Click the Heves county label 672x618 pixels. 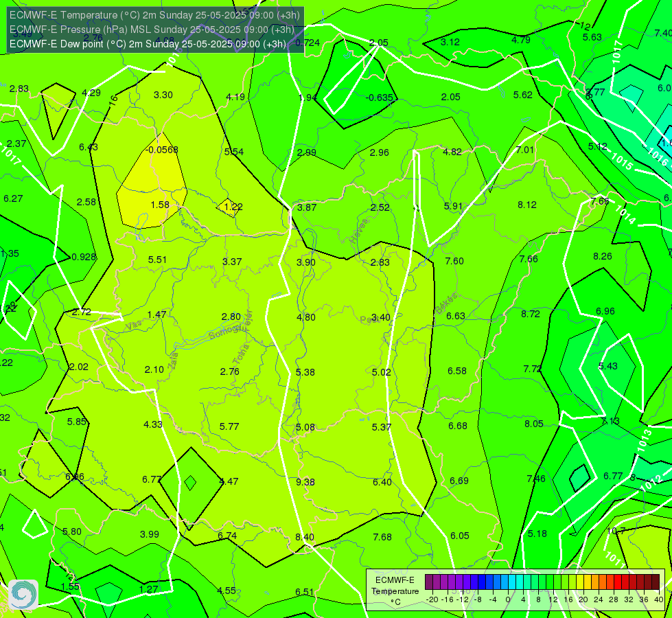[359, 231]
